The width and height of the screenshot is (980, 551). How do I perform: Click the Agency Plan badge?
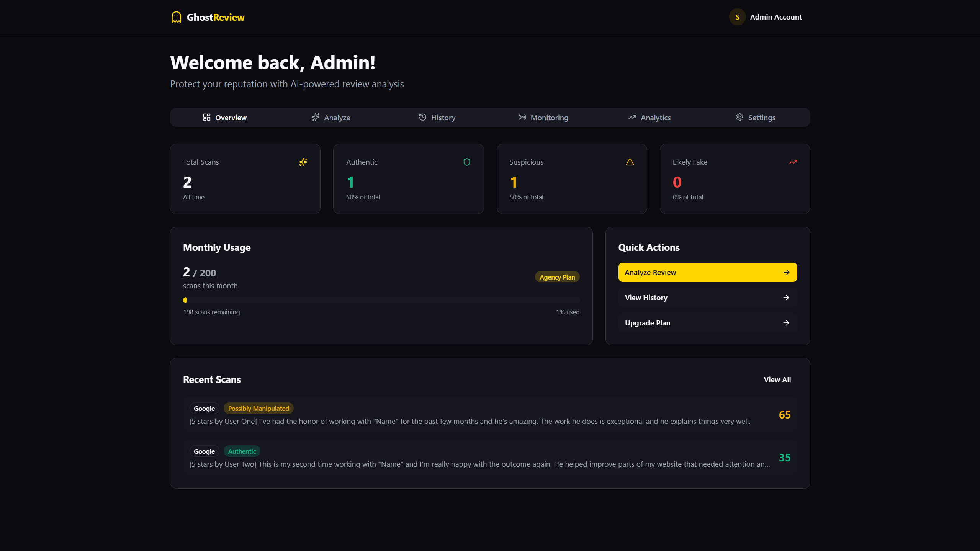tap(557, 276)
